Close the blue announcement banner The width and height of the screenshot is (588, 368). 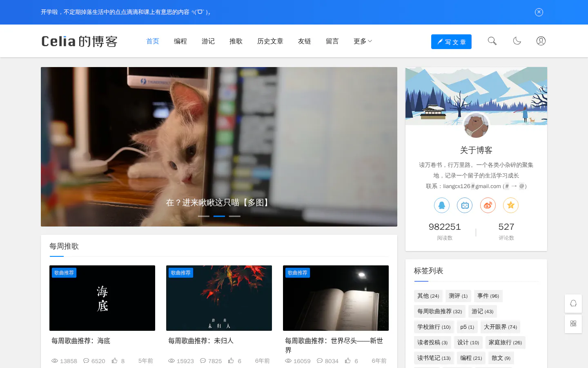[539, 12]
